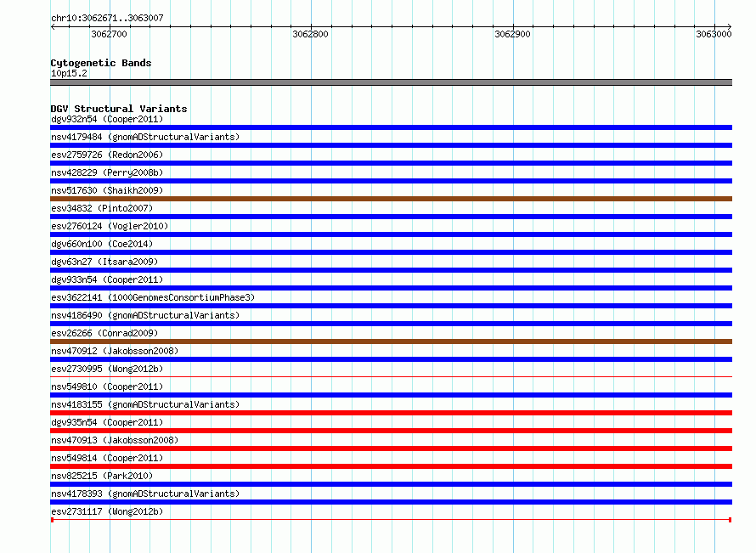Click the 10p15.2 band label
This screenshot has width=756, height=553.
[69, 73]
